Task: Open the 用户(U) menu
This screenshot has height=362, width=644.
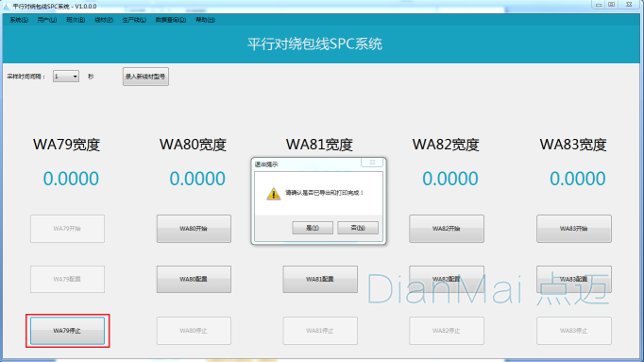Action: tap(47, 20)
